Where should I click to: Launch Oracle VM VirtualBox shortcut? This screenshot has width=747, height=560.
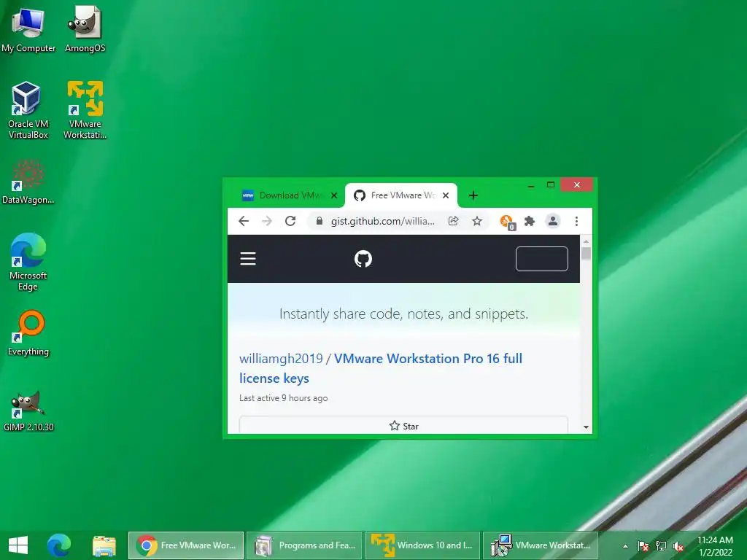[28, 111]
